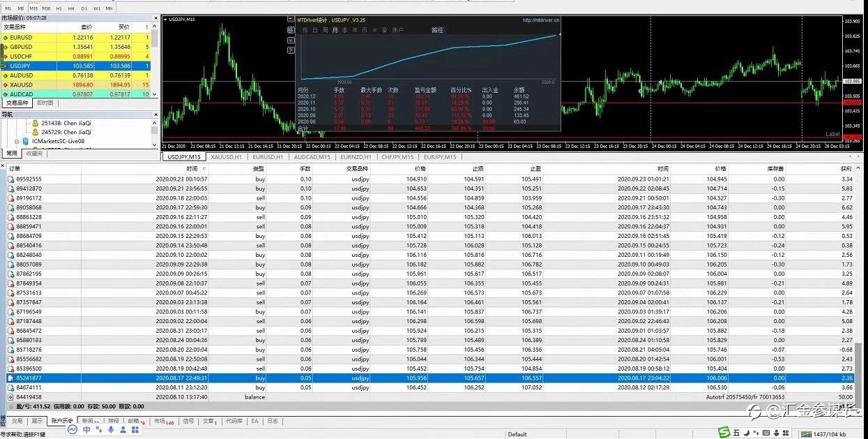Switch chart to W1 timeframe
The width and height of the screenshot is (868, 439).
point(96,8)
